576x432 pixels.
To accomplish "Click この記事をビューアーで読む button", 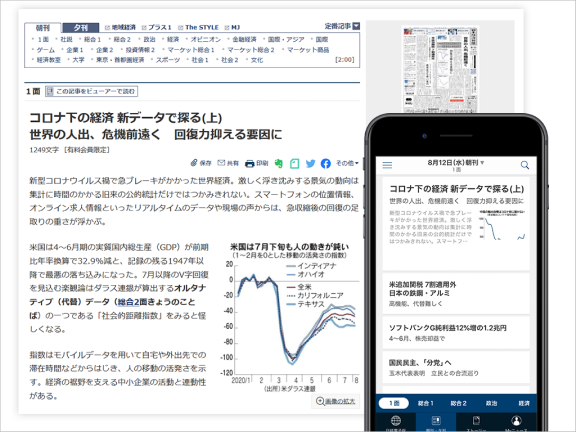I will pos(91,91).
